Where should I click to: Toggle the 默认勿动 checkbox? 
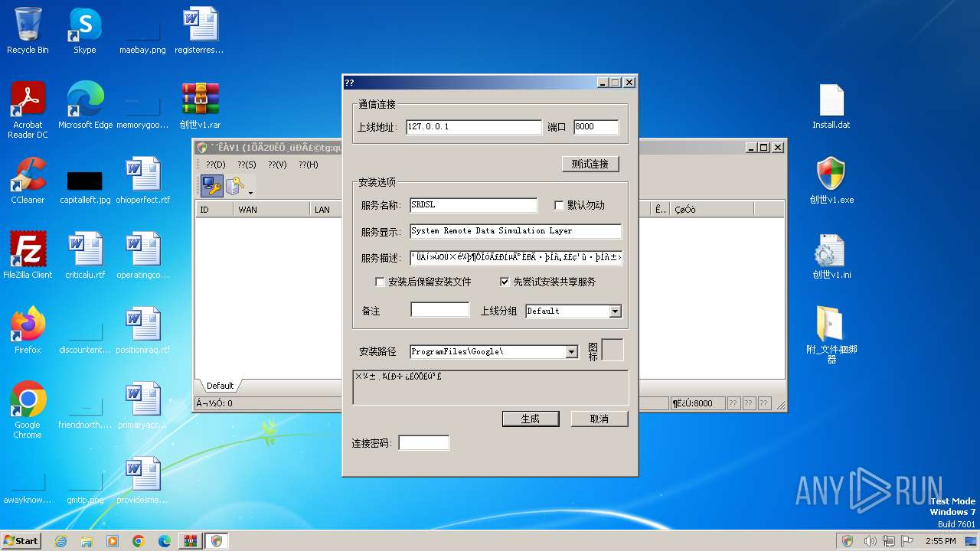559,205
